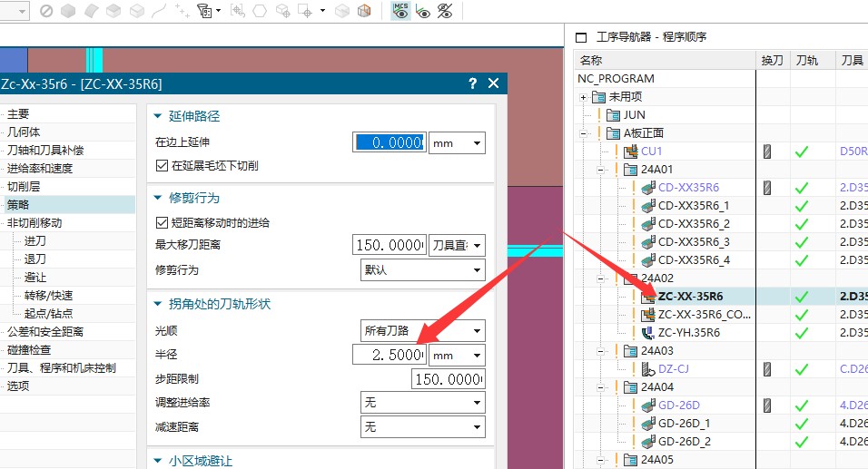Collapse the 拐角处的刀轨形状 section
Viewport: 868px width, 469px height.
[x=158, y=304]
